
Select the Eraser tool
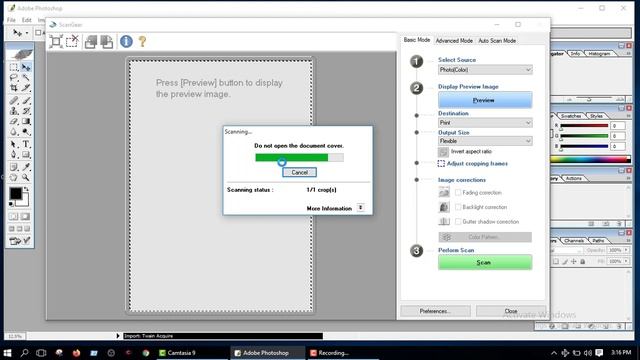(14, 121)
